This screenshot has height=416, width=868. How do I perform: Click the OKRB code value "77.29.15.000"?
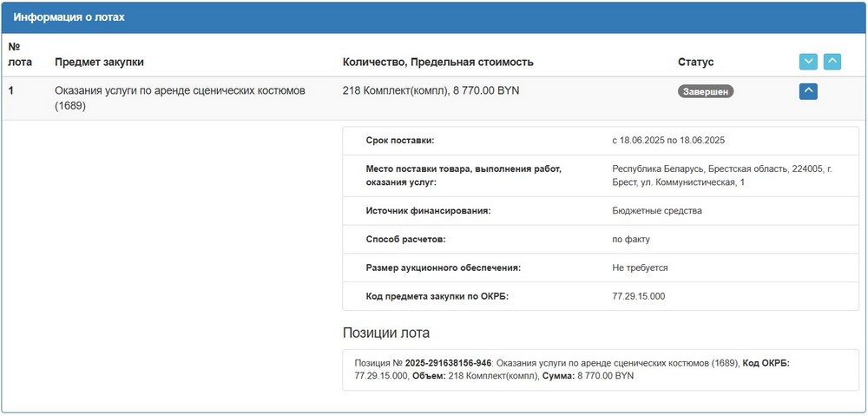[638, 296]
